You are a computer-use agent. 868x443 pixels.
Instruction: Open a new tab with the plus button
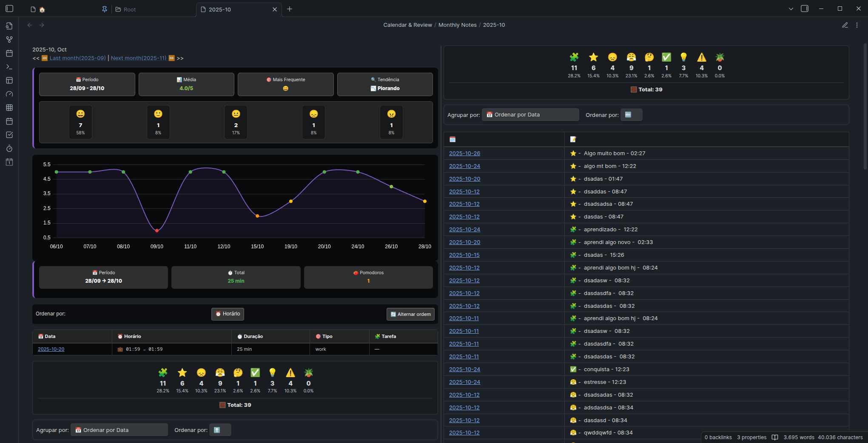(x=290, y=9)
